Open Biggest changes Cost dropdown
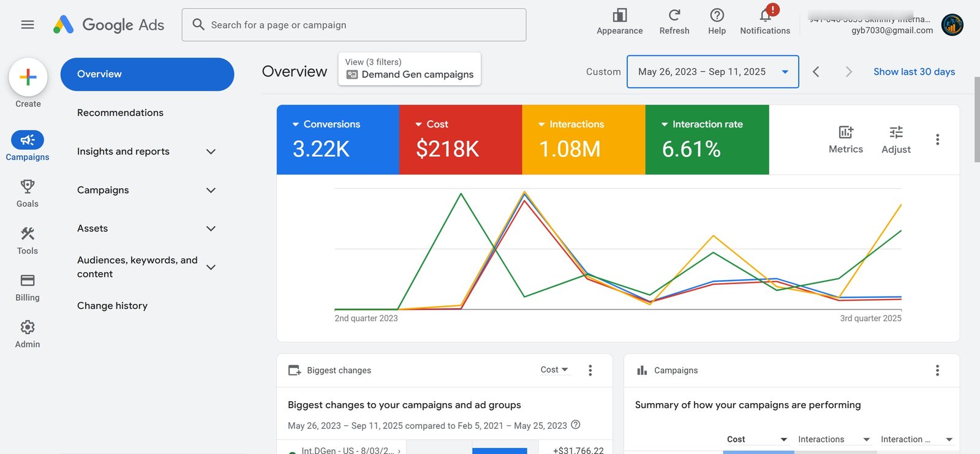The width and height of the screenshot is (980, 454). (554, 369)
